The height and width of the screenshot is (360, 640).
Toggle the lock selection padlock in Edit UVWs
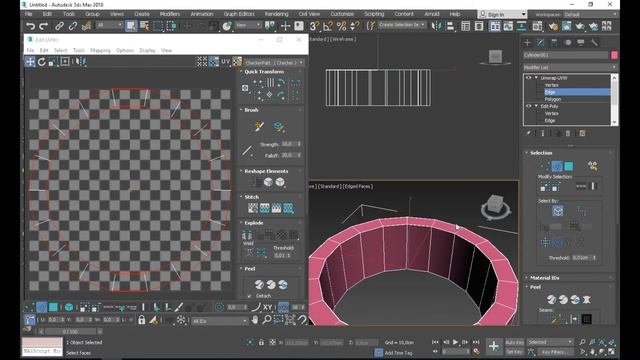(141, 320)
